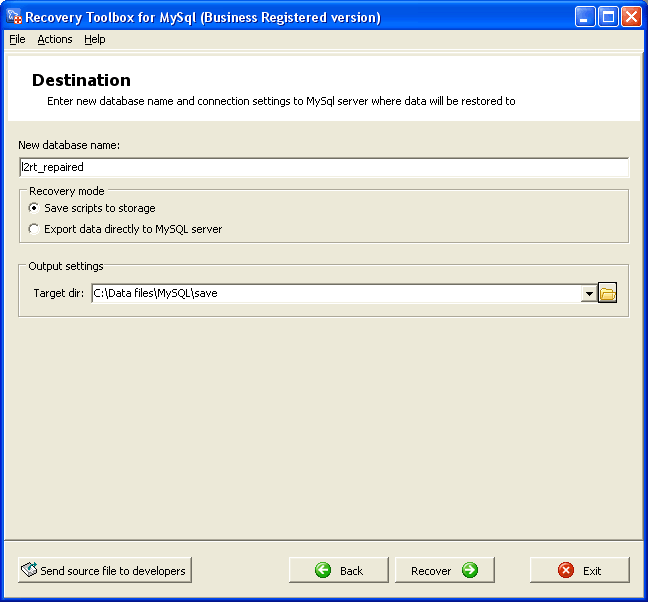Open the Help menu
Screen dimensions: 648x602
click(x=95, y=39)
